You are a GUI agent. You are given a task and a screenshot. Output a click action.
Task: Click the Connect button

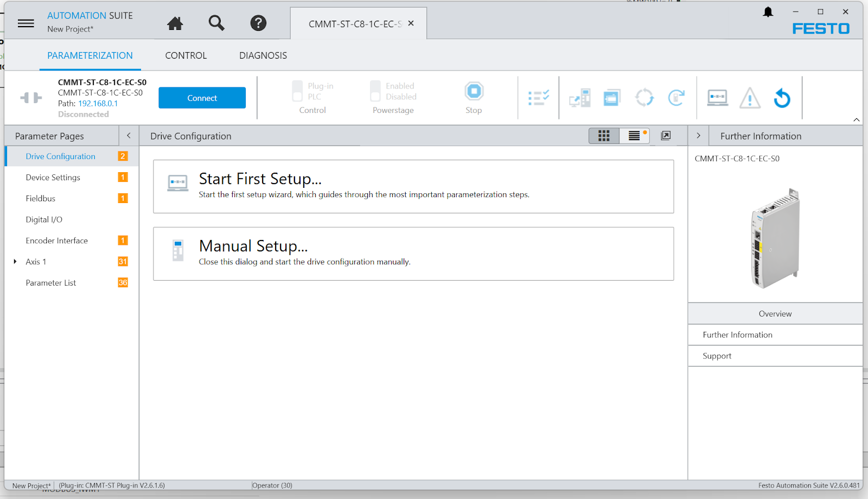tap(202, 98)
